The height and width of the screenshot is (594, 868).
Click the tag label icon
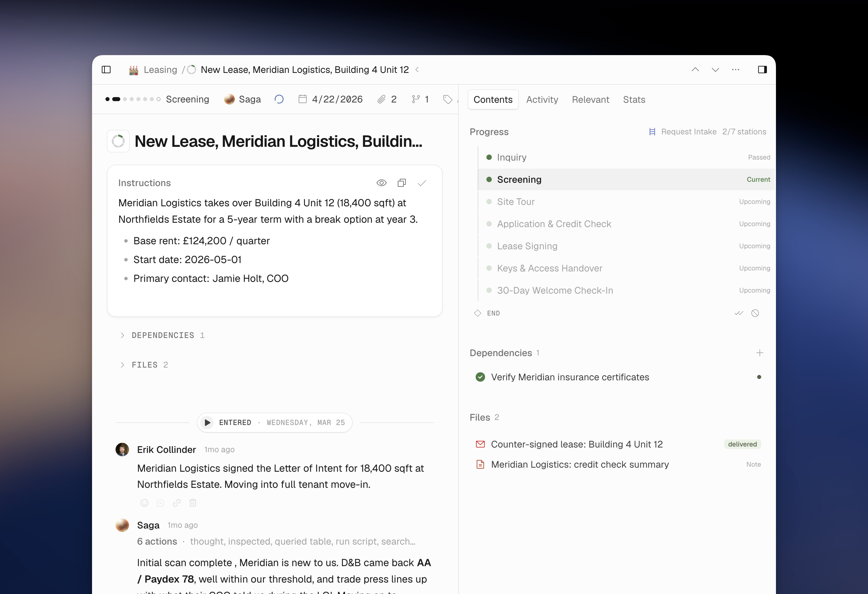(x=447, y=99)
